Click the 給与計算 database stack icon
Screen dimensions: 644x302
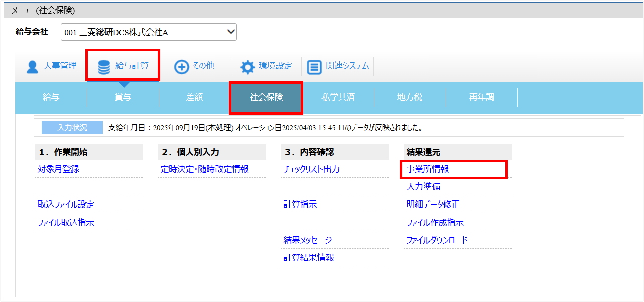[x=104, y=67]
